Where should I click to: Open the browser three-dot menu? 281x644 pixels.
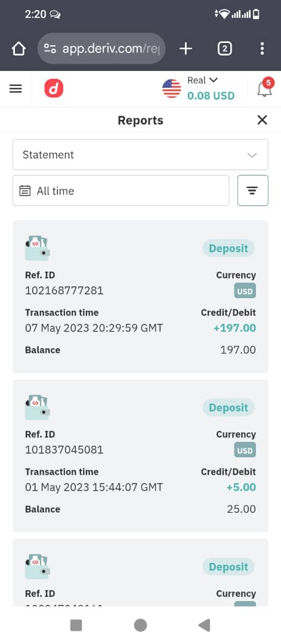pyautogui.click(x=262, y=49)
